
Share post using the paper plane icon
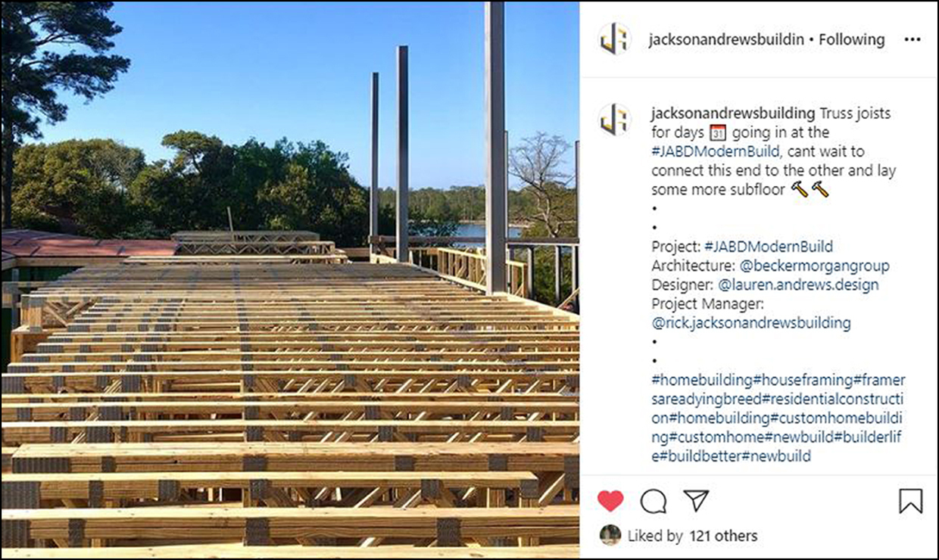[696, 500]
